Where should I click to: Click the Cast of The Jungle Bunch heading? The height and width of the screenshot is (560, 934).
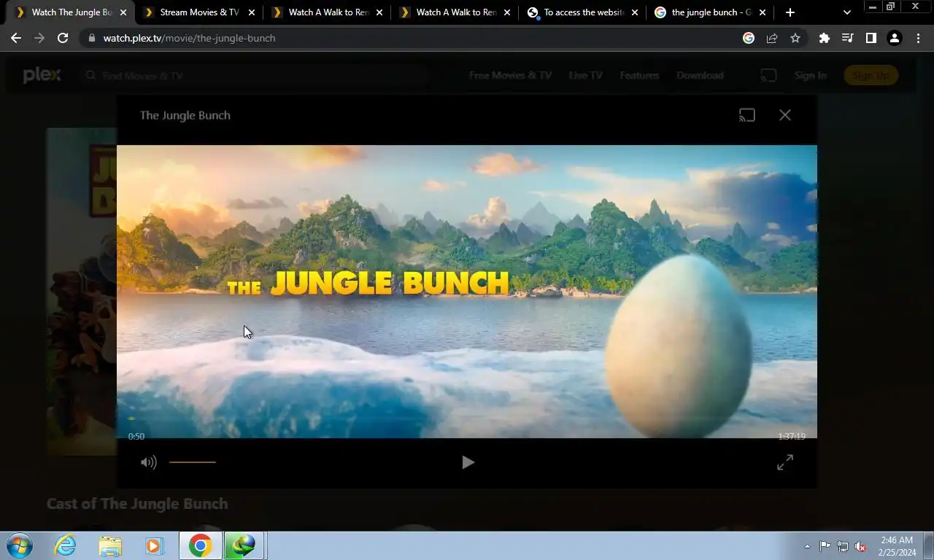pos(137,504)
